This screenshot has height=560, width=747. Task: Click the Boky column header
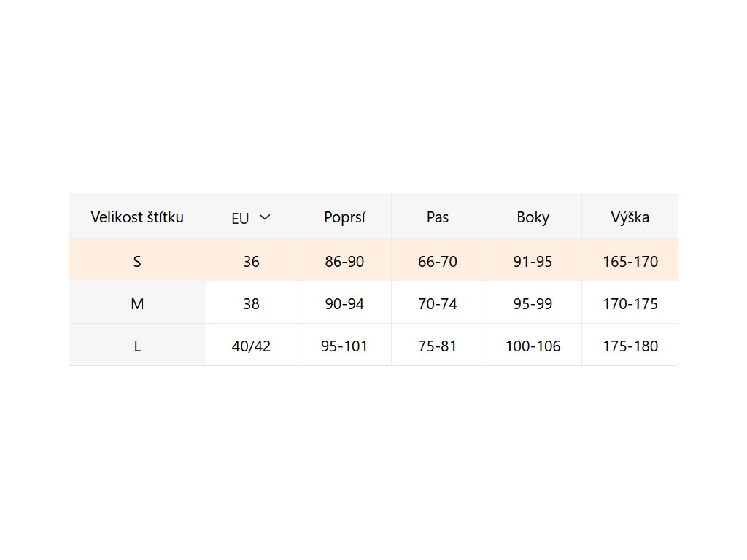coord(533,217)
